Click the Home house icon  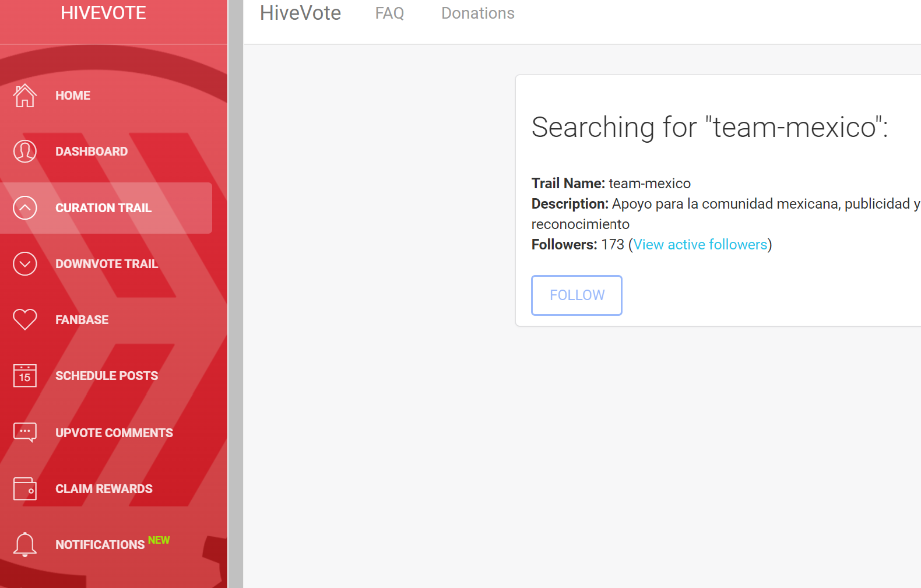coord(24,96)
